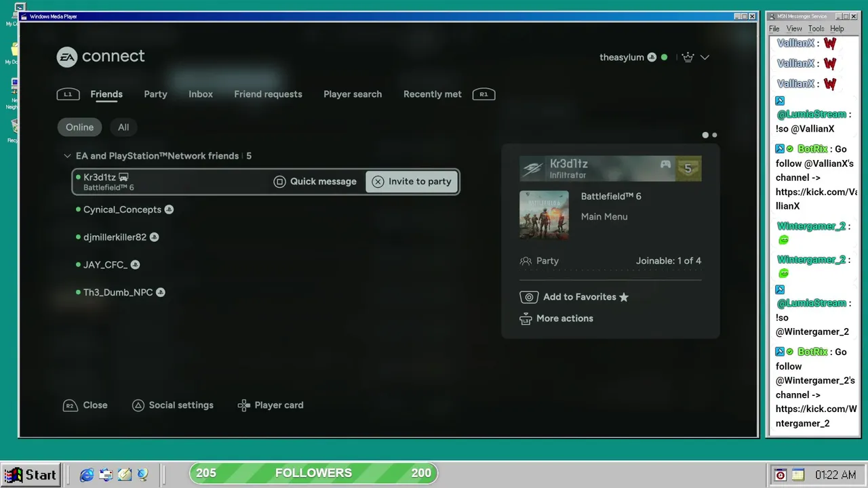Select friend Cynical_Concepts
The image size is (868, 488).
[x=122, y=209]
